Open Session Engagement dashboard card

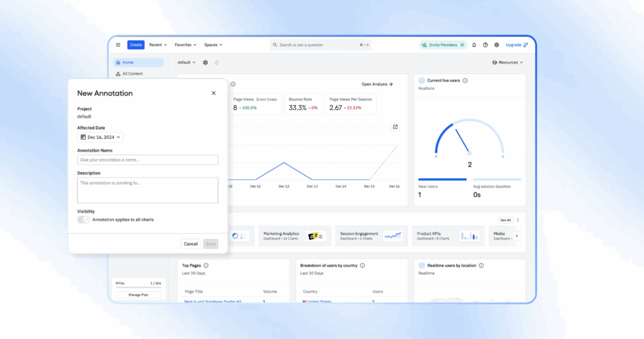coord(371,236)
